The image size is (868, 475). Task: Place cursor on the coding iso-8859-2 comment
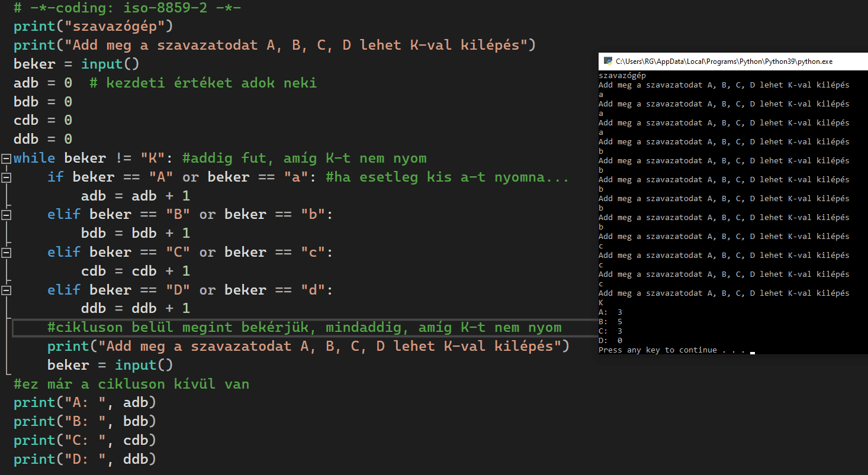(x=127, y=8)
